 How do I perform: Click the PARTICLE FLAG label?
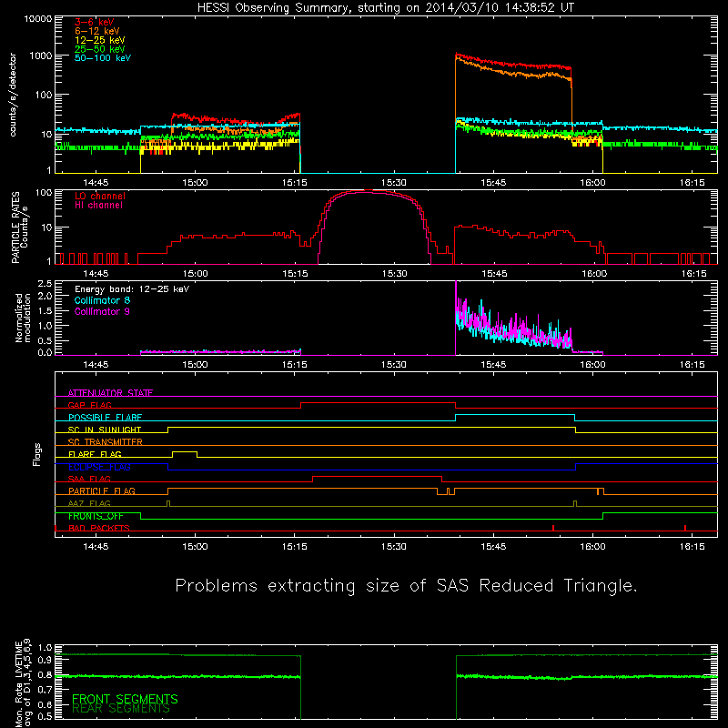tap(102, 490)
